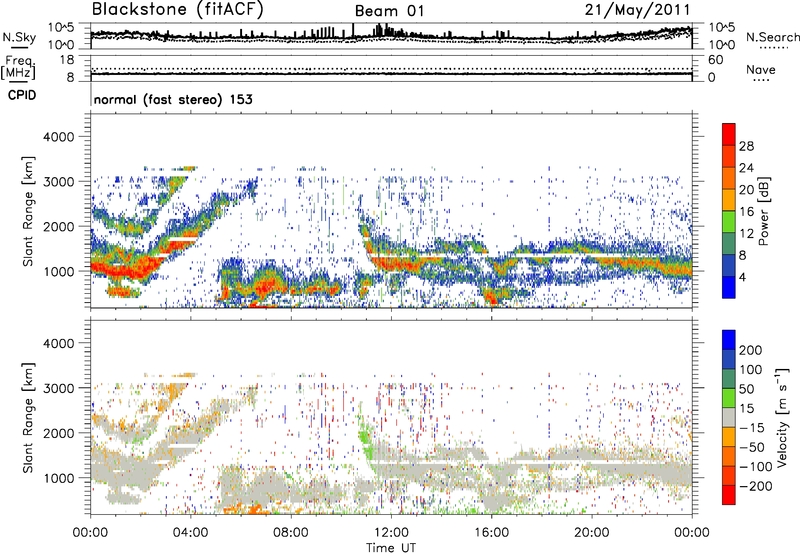
Task: Click 'Slant Range [km]' label of velocity panel
Action: click(28, 417)
